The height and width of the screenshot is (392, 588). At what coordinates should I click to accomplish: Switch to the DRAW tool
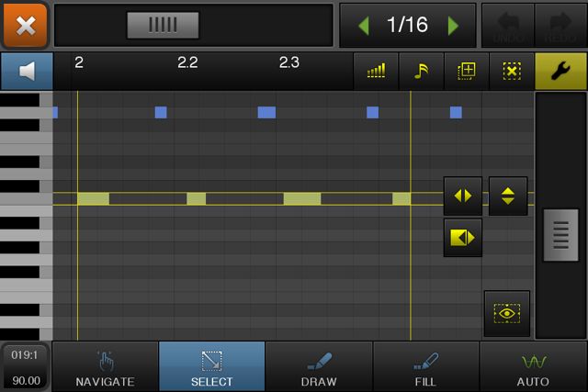coord(319,367)
